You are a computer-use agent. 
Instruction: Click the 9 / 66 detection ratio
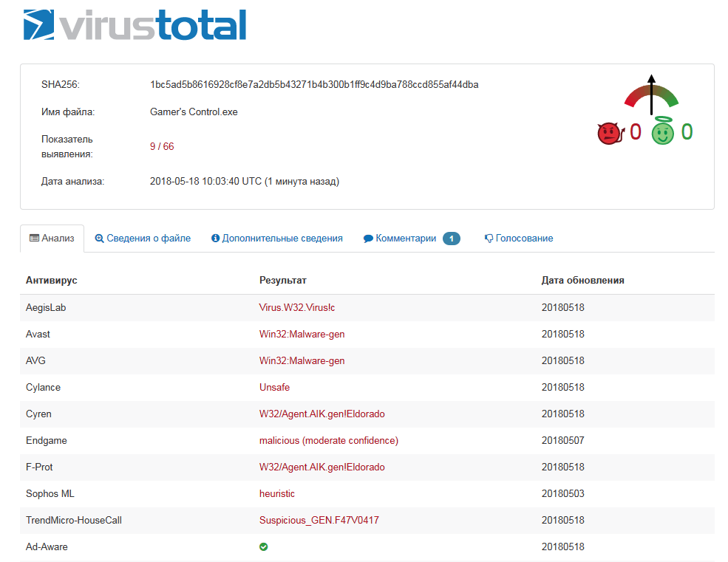162,147
